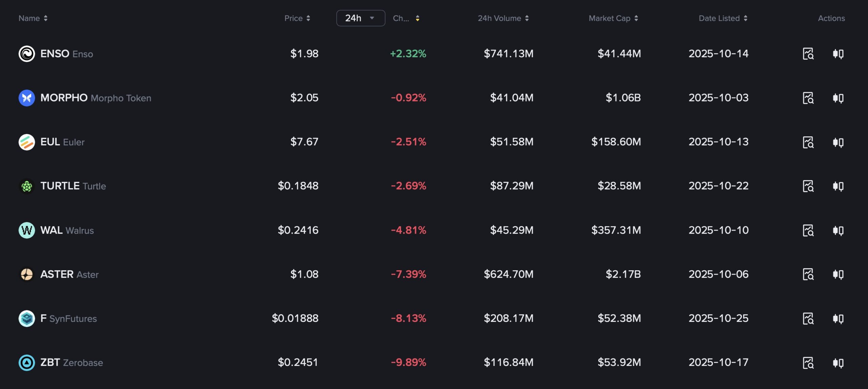868x389 pixels.
Task: Open chart analysis icon for ENSO row
Action: [x=808, y=54]
